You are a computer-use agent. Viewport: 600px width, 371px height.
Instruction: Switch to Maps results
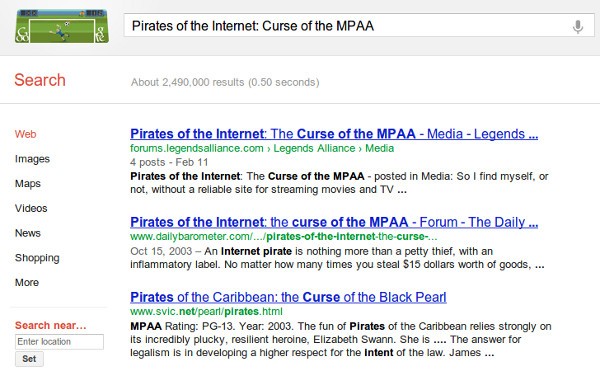point(28,184)
